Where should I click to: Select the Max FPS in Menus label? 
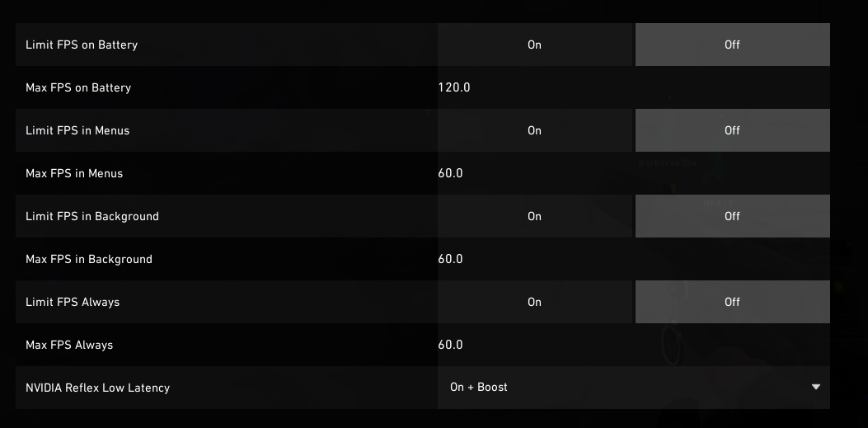[74, 173]
